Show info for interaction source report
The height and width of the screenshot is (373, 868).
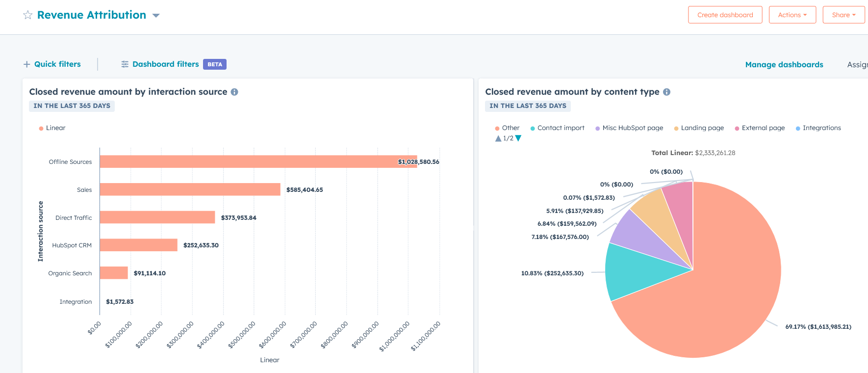click(x=234, y=92)
